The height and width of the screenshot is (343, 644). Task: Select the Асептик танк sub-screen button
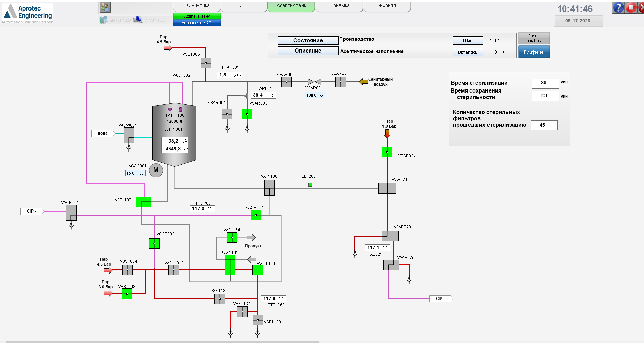pos(197,16)
